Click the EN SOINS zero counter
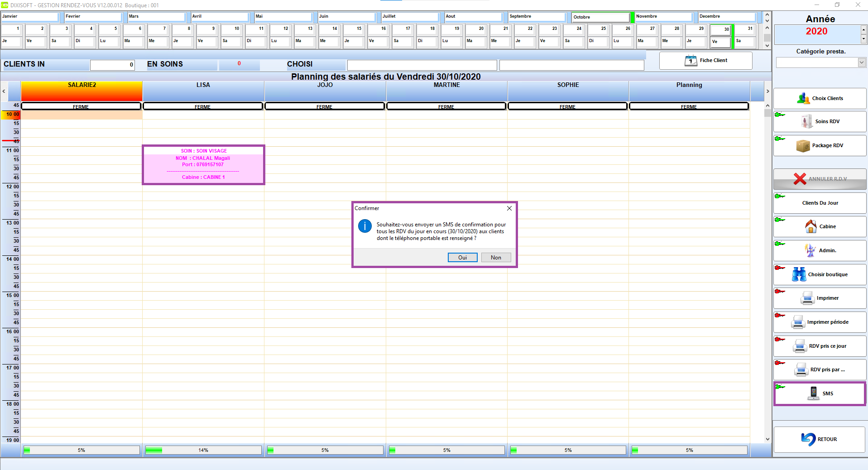Image resolution: width=868 pixels, height=470 pixels. (239, 64)
